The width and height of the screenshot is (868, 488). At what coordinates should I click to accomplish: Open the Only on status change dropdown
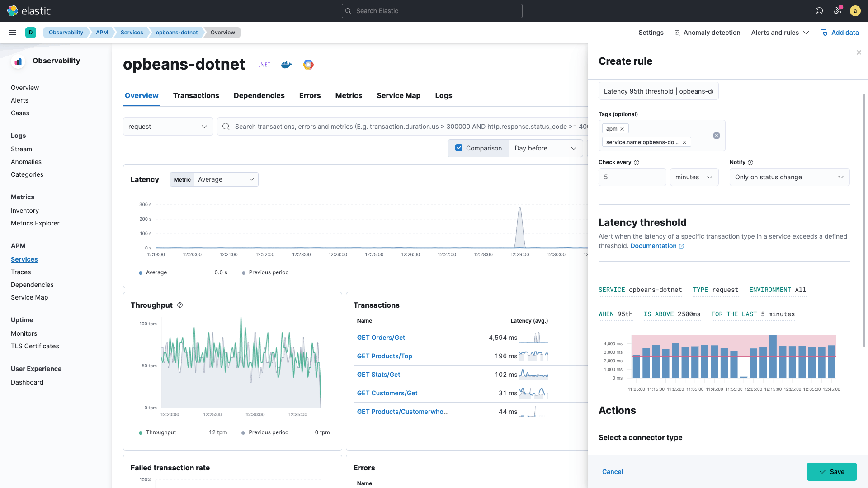[x=789, y=177]
